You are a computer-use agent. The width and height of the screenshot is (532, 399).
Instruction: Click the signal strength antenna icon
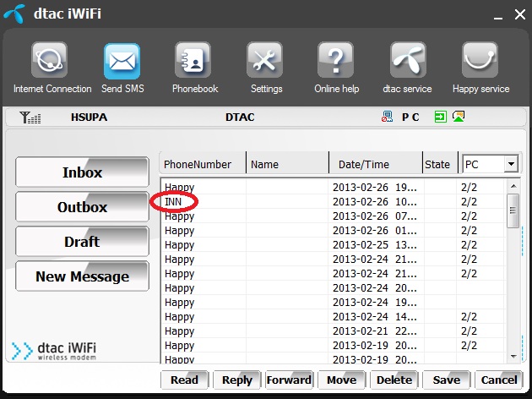tap(30, 118)
